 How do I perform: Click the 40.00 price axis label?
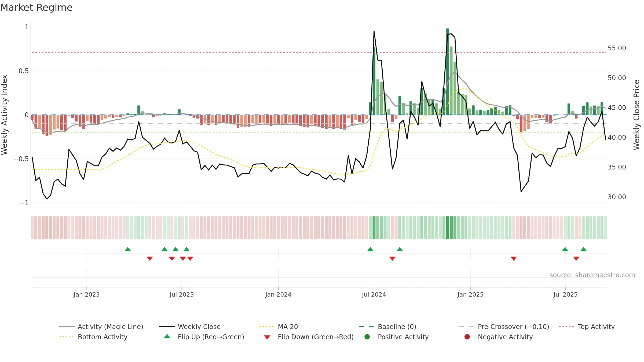[x=617, y=138]
